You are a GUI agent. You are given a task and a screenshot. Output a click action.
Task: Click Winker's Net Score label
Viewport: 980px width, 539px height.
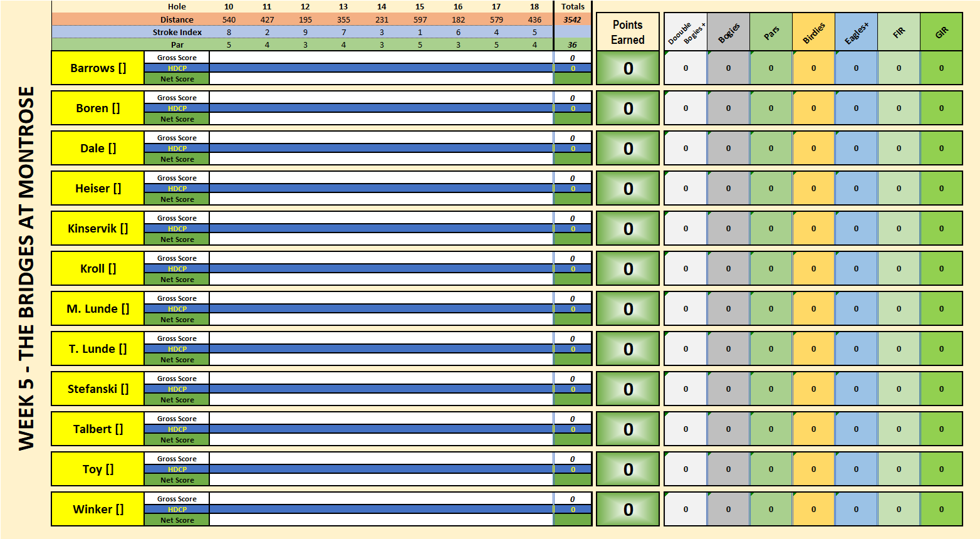click(177, 520)
